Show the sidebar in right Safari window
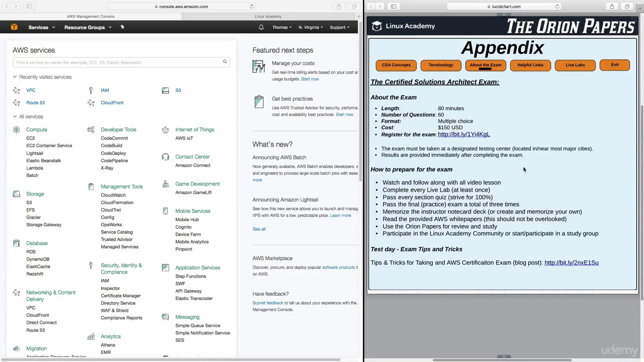 click(393, 7)
